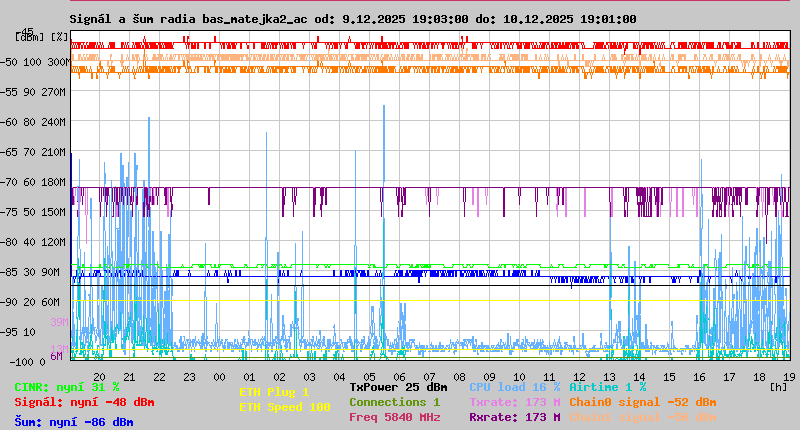Click the Txrate 173 M legend label
This screenshot has height=430, width=800.
[514, 402]
